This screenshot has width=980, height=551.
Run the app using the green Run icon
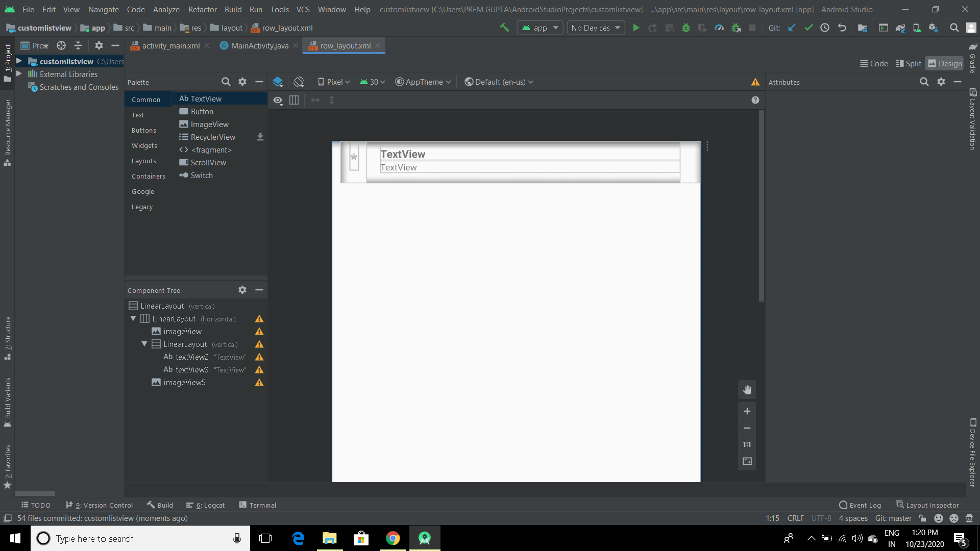click(x=636, y=28)
